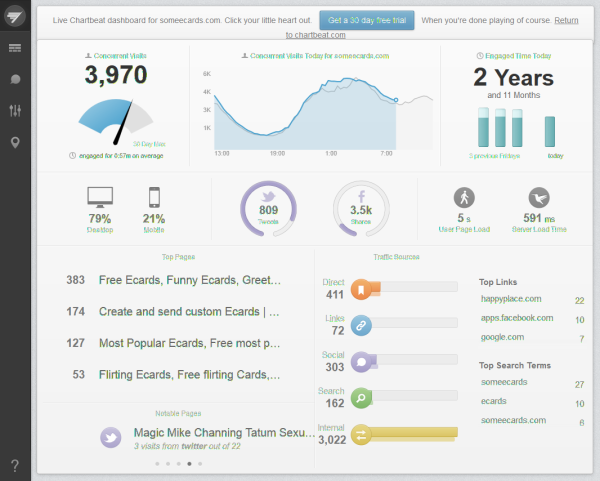Open Create and send custom Ecards page
This screenshot has height=481, width=600.
[x=189, y=311]
